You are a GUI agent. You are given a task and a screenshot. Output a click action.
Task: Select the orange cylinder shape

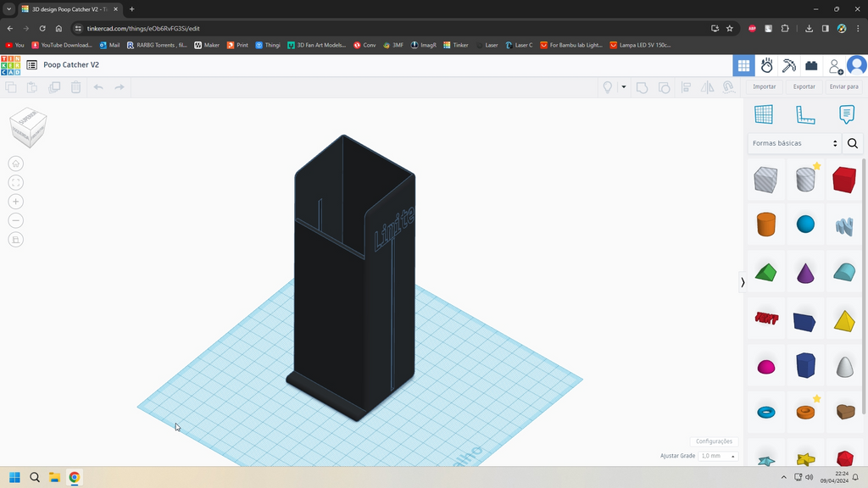(x=766, y=224)
